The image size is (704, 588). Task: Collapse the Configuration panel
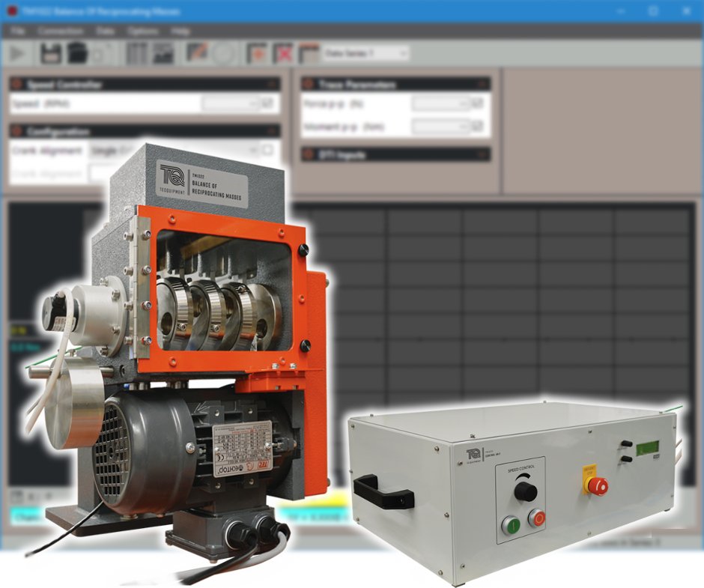(272, 131)
